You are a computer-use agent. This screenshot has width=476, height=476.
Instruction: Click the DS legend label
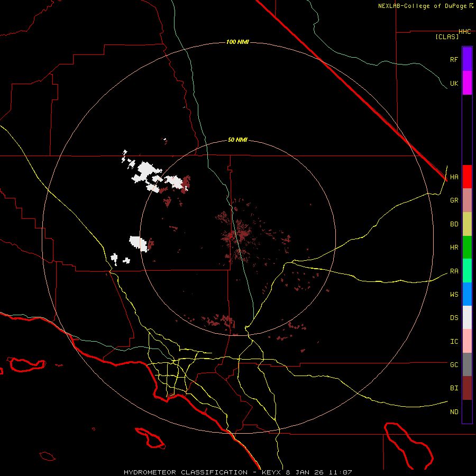point(454,318)
